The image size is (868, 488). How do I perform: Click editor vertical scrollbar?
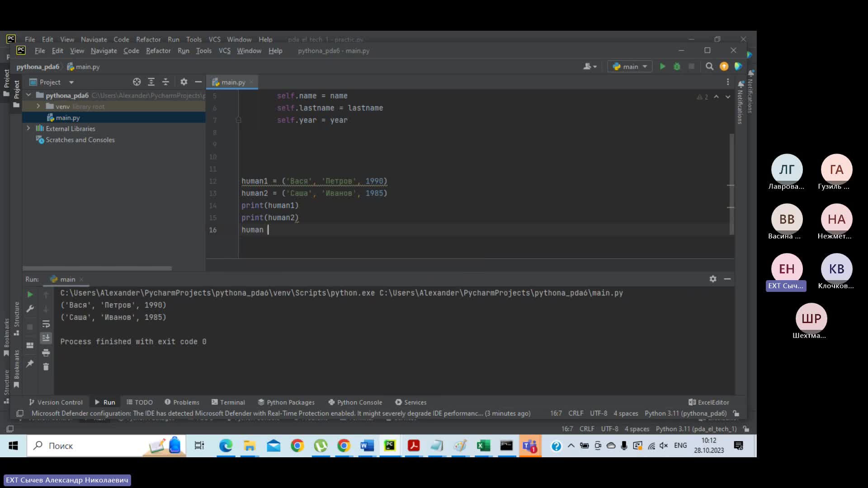pyautogui.click(x=731, y=184)
